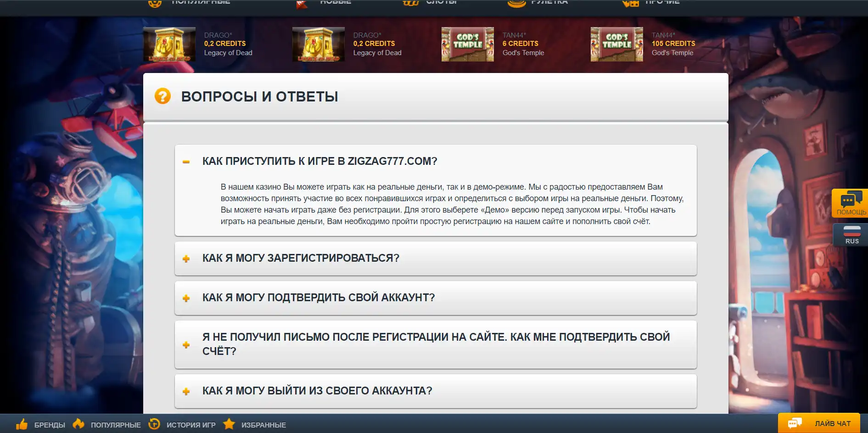Open История игр in bottom bar

coord(191,425)
